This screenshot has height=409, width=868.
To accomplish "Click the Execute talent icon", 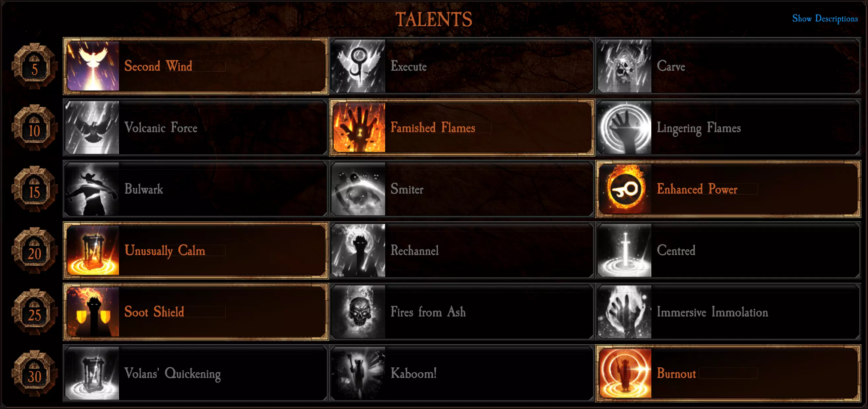I will click(x=358, y=66).
